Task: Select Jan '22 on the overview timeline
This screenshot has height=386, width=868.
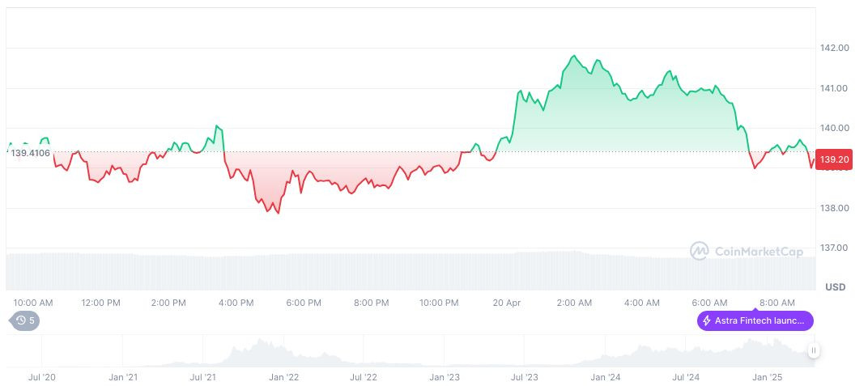Action: coord(283,377)
